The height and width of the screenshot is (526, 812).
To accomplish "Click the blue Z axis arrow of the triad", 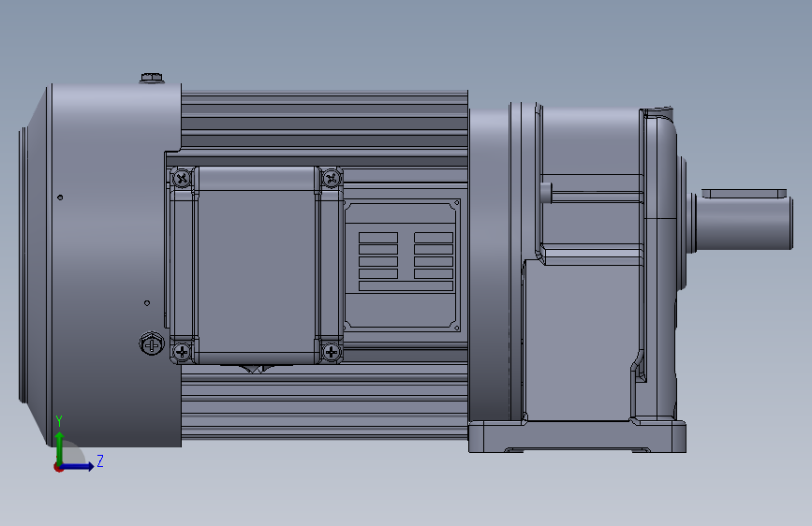I will point(78,466).
